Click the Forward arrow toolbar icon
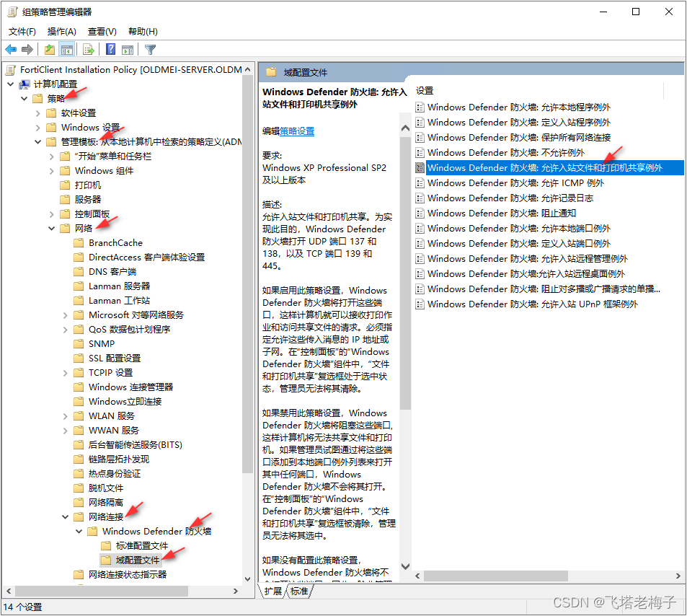 [x=27, y=50]
